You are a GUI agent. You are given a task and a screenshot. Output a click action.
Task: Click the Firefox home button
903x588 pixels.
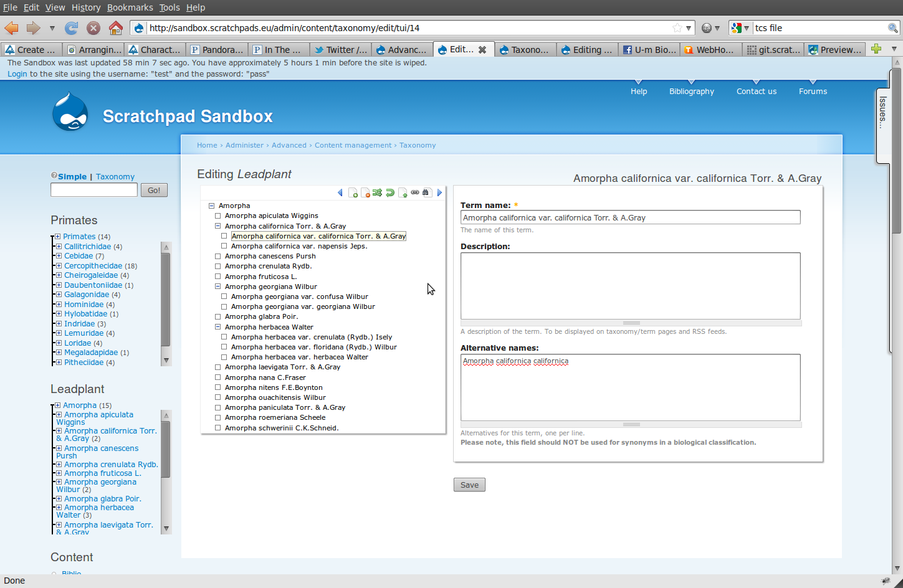pyautogui.click(x=115, y=28)
